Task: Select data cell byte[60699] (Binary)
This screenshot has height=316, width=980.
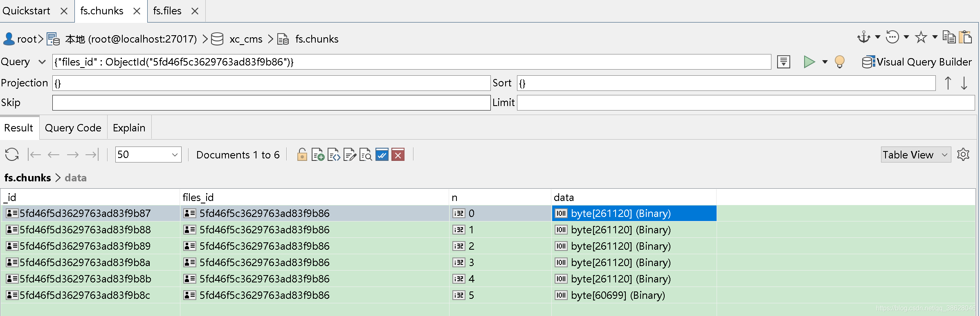Action: point(634,296)
